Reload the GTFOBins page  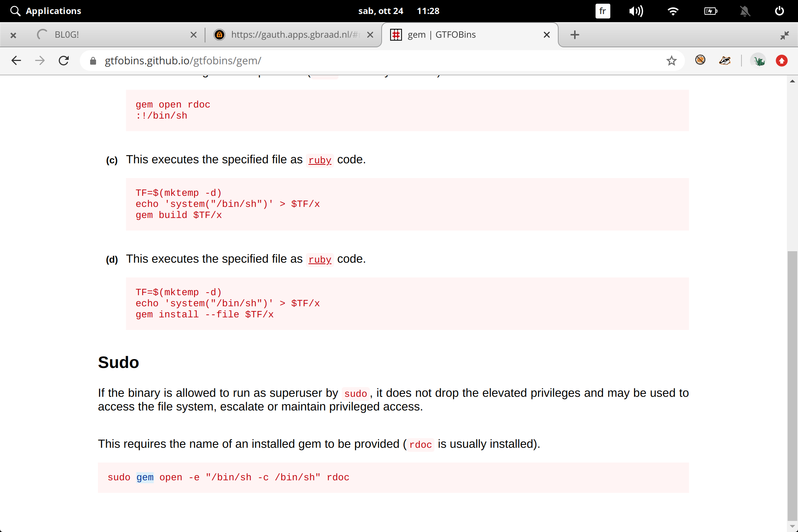pyautogui.click(x=64, y=61)
